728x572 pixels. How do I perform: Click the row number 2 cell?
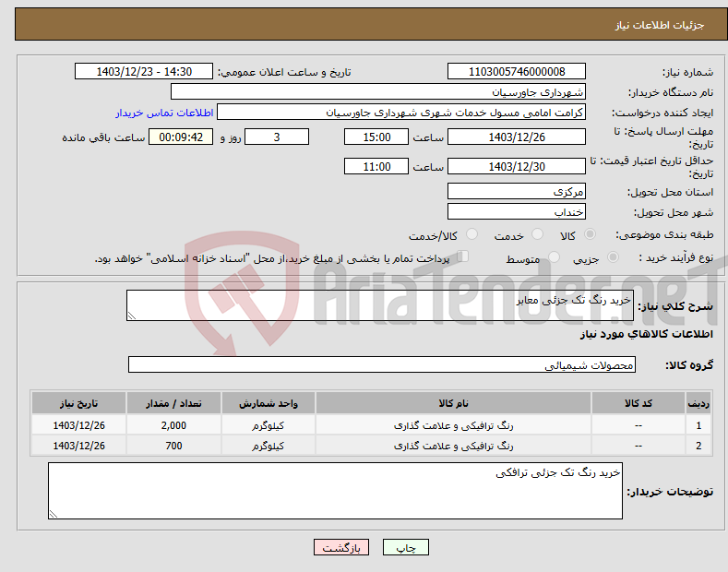click(x=698, y=446)
